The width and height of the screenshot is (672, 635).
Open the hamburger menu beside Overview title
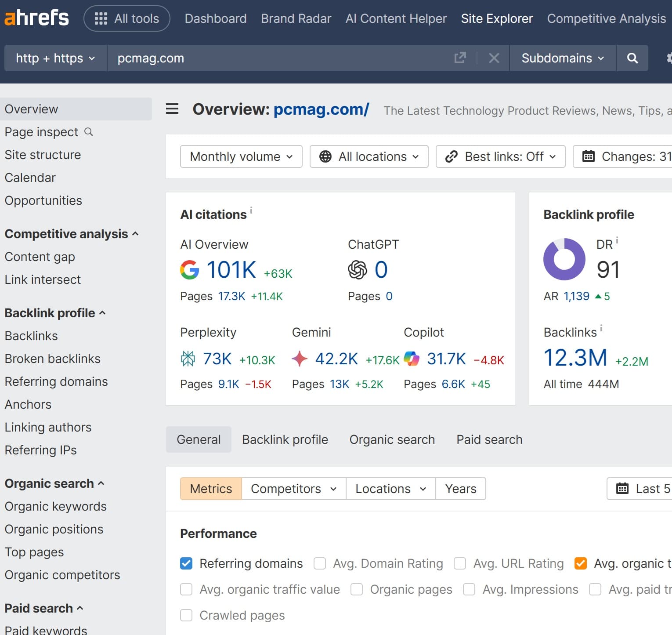172,109
